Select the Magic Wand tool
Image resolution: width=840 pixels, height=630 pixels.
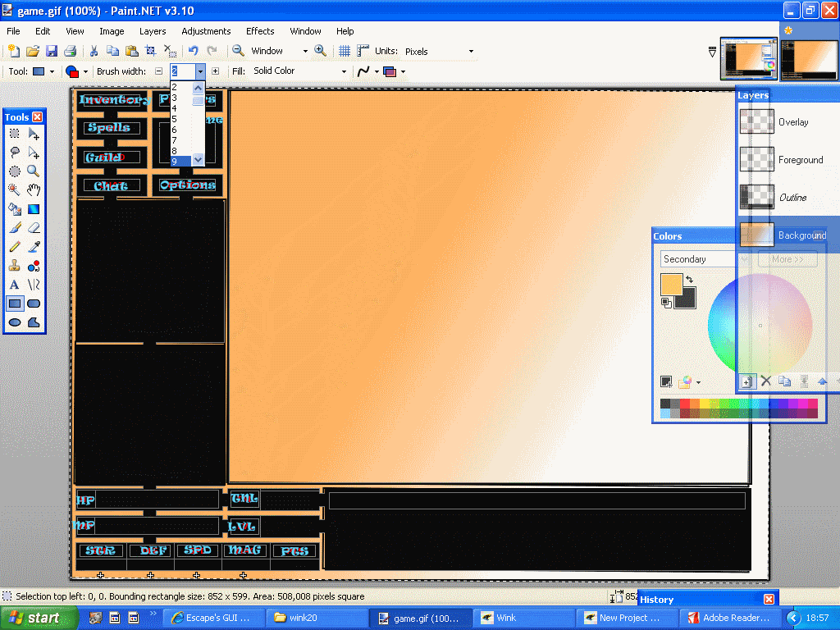pos(15,190)
